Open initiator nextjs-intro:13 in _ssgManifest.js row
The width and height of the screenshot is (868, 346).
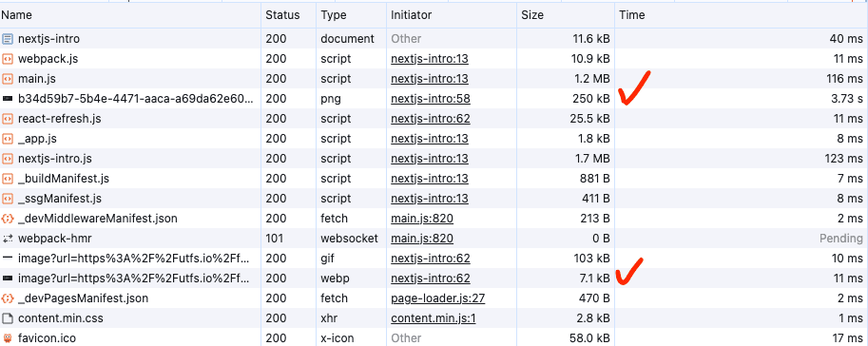430,199
